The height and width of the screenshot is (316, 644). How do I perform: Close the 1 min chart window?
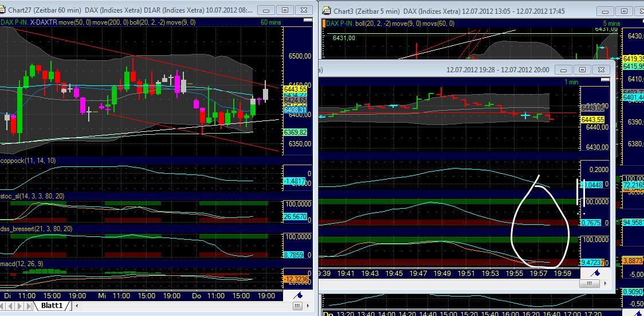click(x=600, y=69)
